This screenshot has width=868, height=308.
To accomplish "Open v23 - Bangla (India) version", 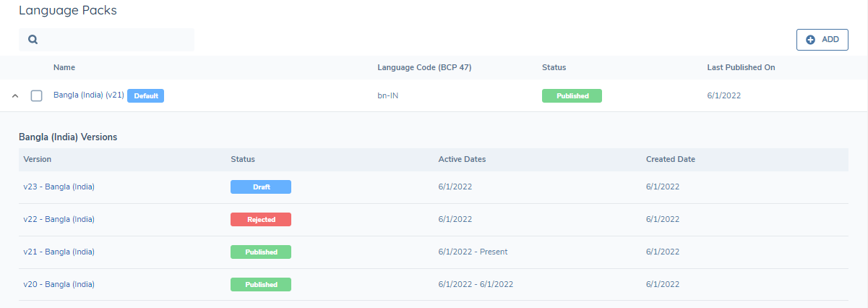I will coord(59,187).
